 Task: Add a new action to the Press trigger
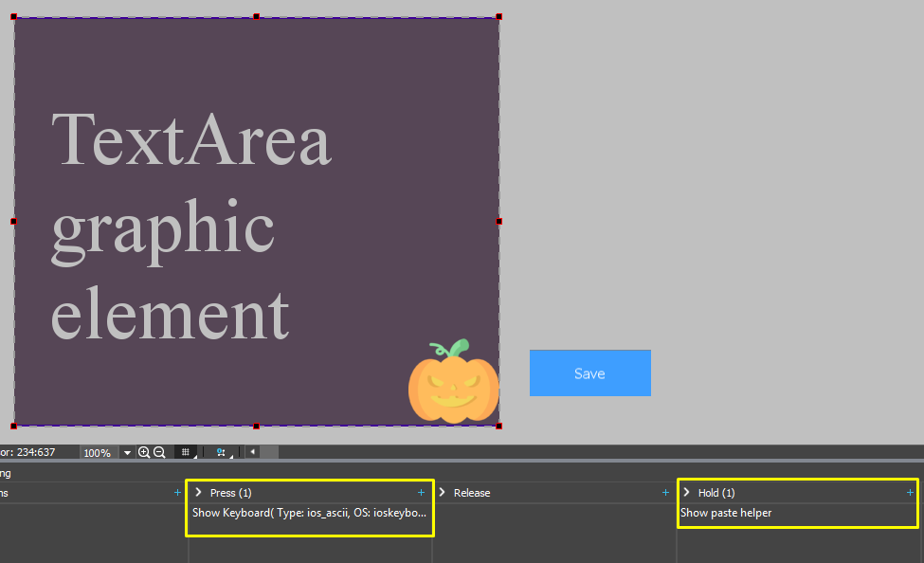click(x=421, y=492)
